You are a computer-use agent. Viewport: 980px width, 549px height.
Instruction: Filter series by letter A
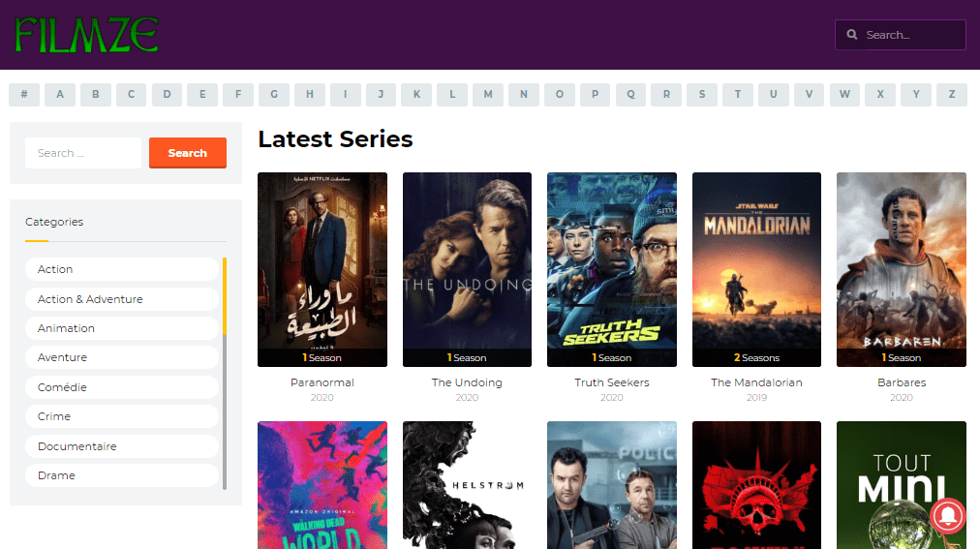[x=60, y=94]
